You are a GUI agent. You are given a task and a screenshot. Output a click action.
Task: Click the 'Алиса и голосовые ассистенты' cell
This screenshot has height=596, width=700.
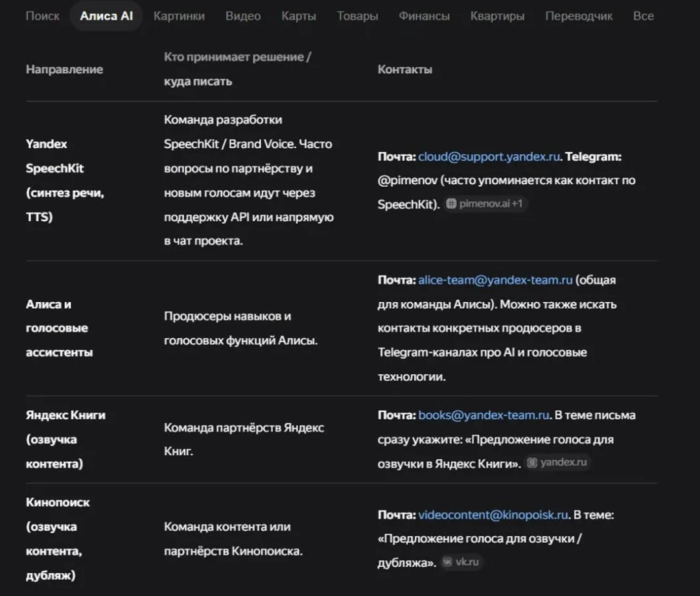[x=60, y=328]
